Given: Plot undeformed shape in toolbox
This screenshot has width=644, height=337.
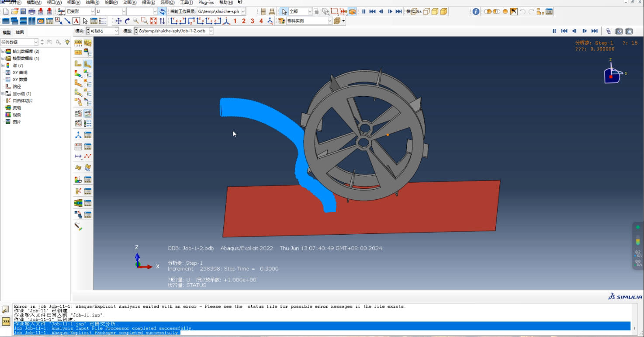Looking at the screenshot, I should [78, 64].
